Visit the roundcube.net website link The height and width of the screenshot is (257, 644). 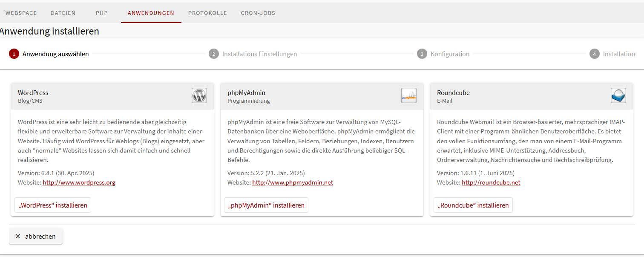pyautogui.click(x=491, y=182)
